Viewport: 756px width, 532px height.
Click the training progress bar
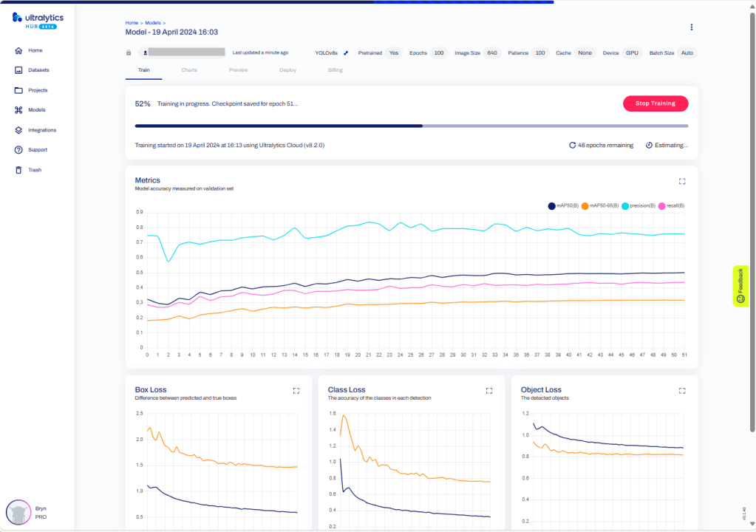click(x=411, y=126)
